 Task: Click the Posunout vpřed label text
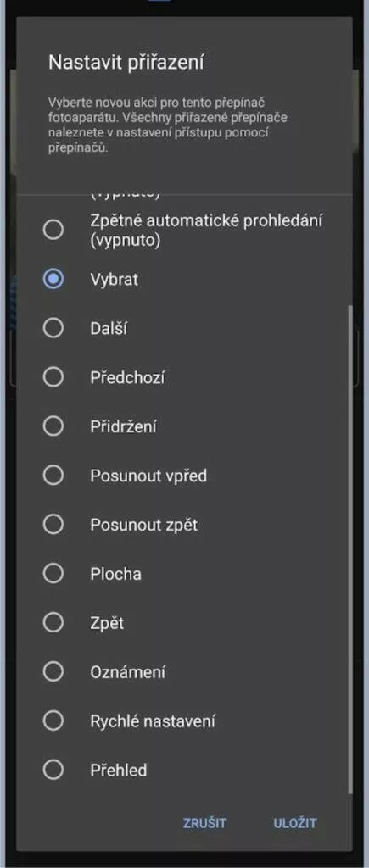148,476
